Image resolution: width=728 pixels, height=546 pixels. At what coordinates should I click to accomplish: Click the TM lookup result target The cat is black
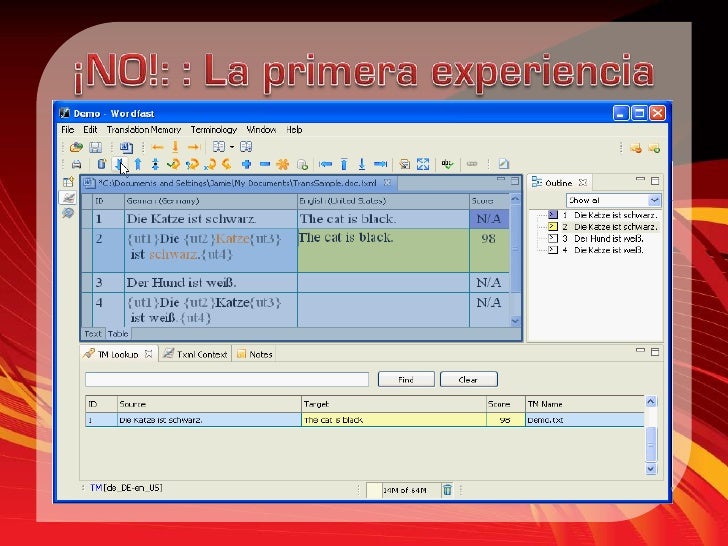pos(393,420)
